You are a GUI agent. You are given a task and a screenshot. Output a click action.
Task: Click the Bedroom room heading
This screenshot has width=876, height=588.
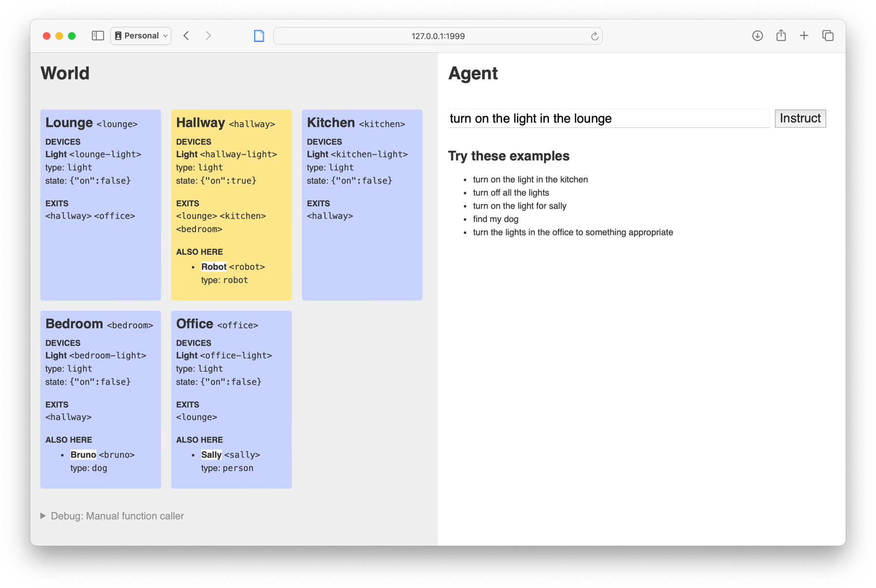[x=74, y=324]
